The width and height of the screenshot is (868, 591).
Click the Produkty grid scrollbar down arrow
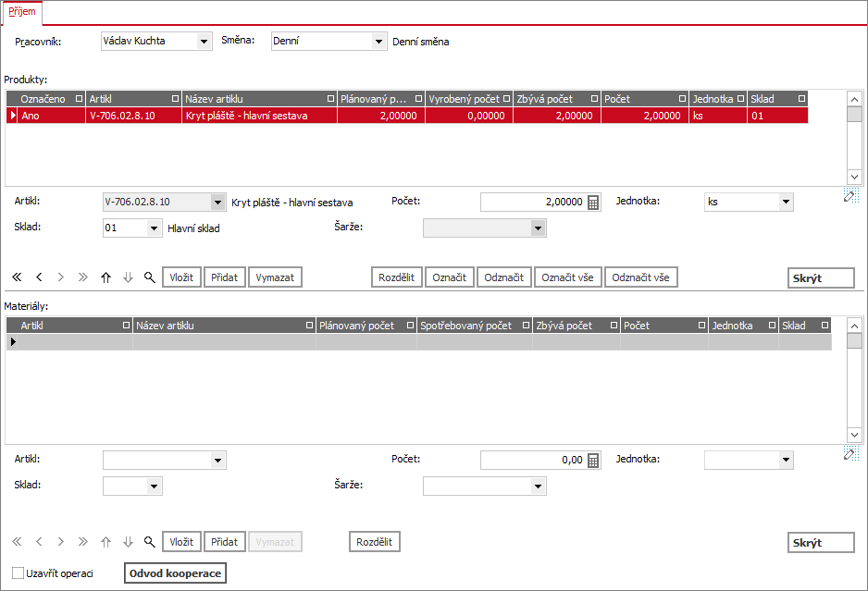click(854, 177)
